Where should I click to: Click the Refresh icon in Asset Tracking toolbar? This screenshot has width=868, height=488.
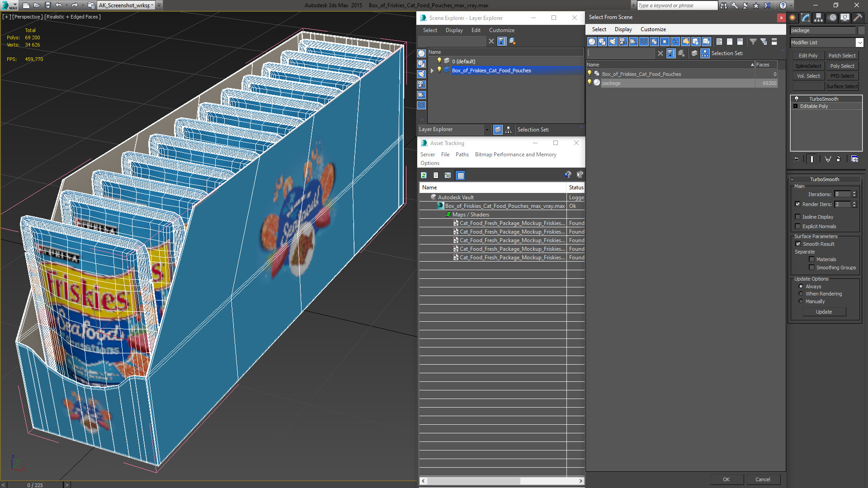(424, 175)
